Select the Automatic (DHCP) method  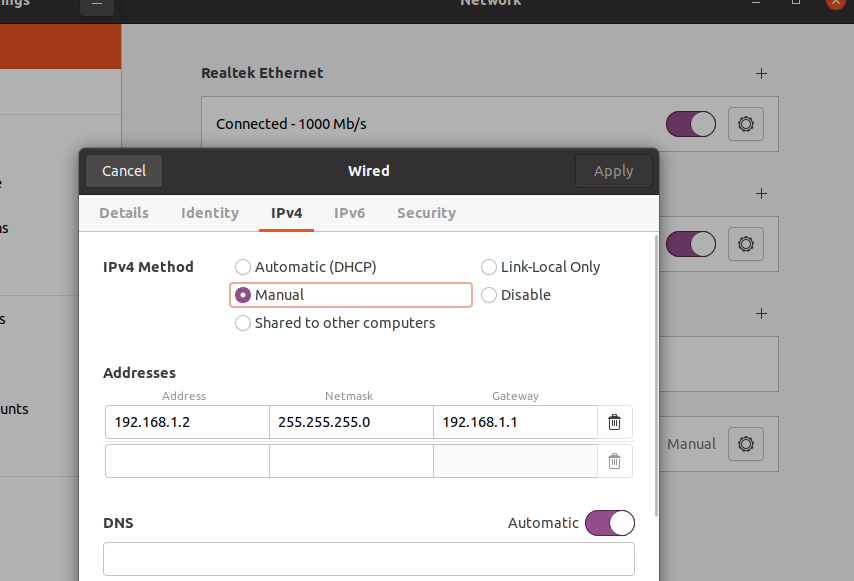[x=243, y=267]
